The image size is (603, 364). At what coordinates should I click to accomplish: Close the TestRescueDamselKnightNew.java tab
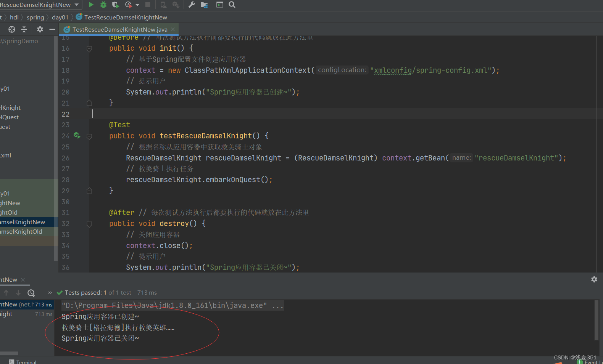pos(173,29)
